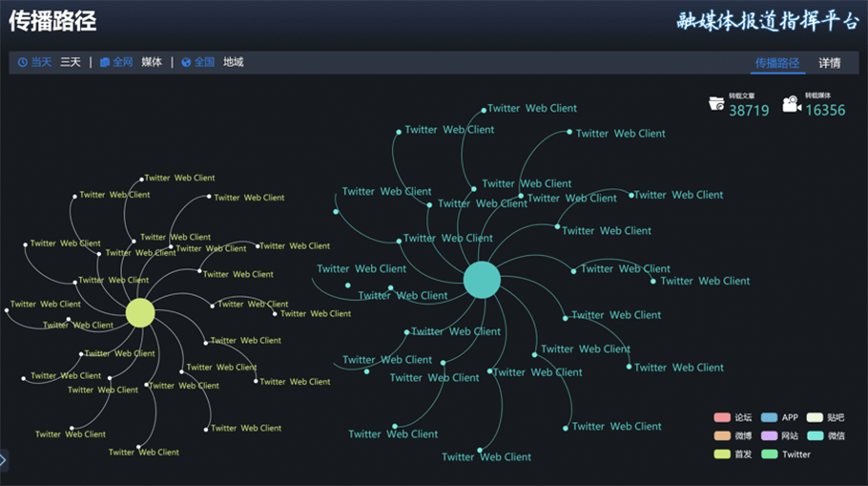868x486 pixels.
Task: Click the topmost teal Twitter Web Client node
Action: (x=484, y=110)
